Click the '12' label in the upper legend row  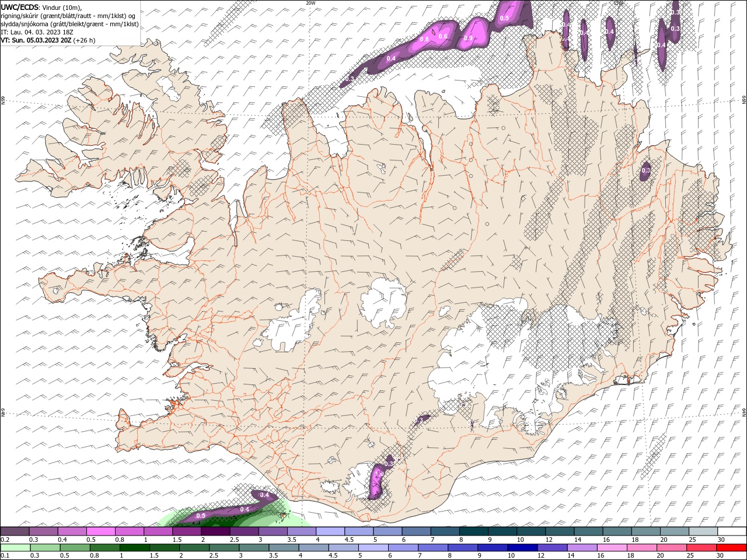[549, 540]
